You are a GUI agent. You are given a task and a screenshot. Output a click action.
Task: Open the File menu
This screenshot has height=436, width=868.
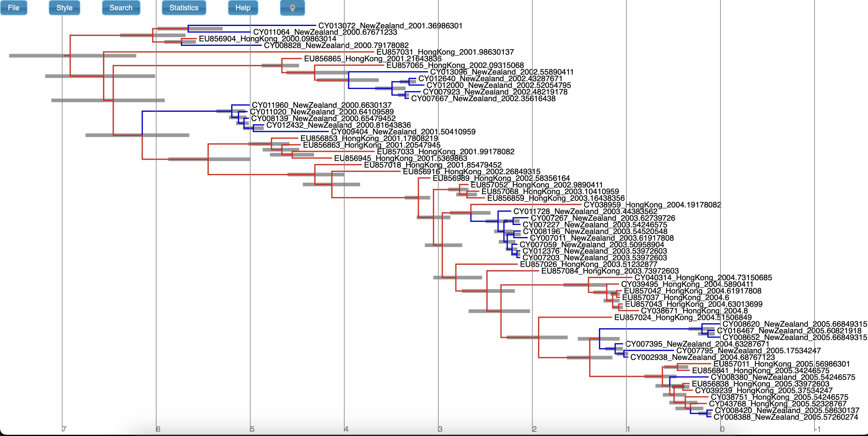14,8
